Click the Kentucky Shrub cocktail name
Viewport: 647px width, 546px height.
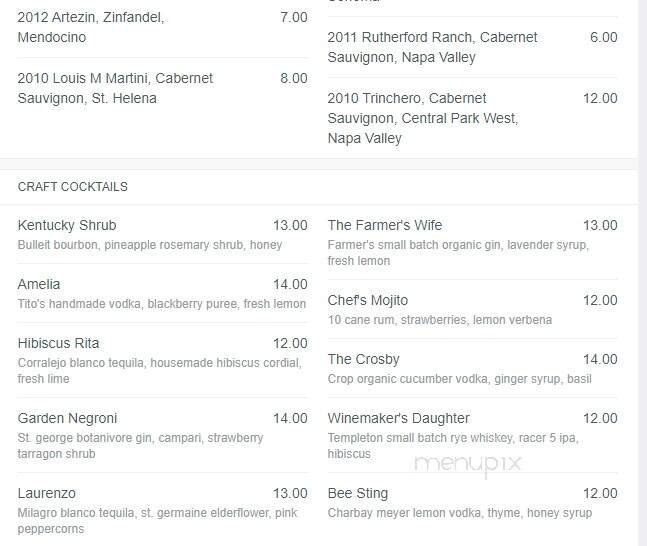pyautogui.click(x=67, y=225)
